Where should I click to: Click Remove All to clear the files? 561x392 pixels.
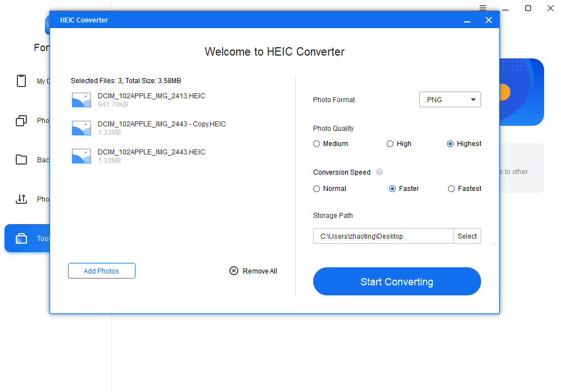click(x=254, y=271)
